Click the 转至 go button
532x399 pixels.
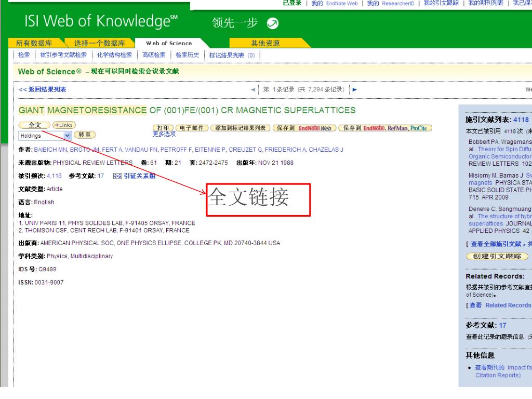click(85, 135)
